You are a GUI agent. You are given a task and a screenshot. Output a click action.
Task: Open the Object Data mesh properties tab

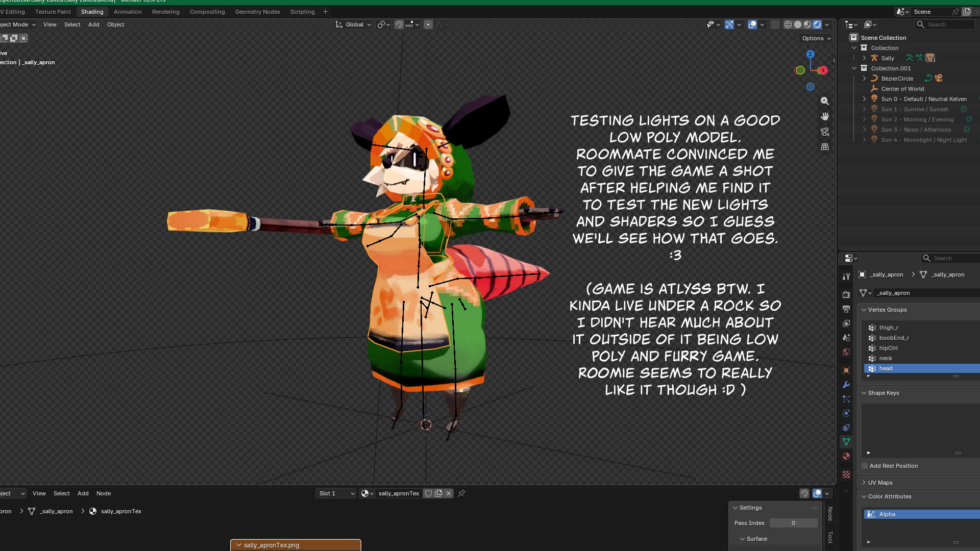[x=846, y=442]
